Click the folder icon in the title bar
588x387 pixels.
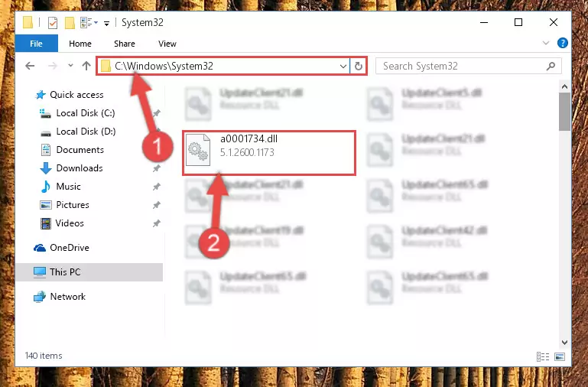28,22
